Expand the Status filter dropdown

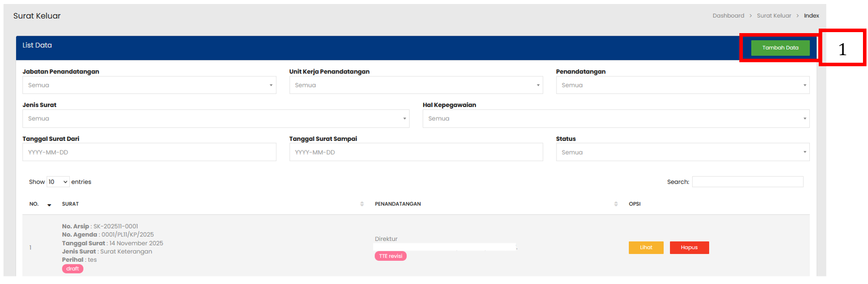(682, 153)
